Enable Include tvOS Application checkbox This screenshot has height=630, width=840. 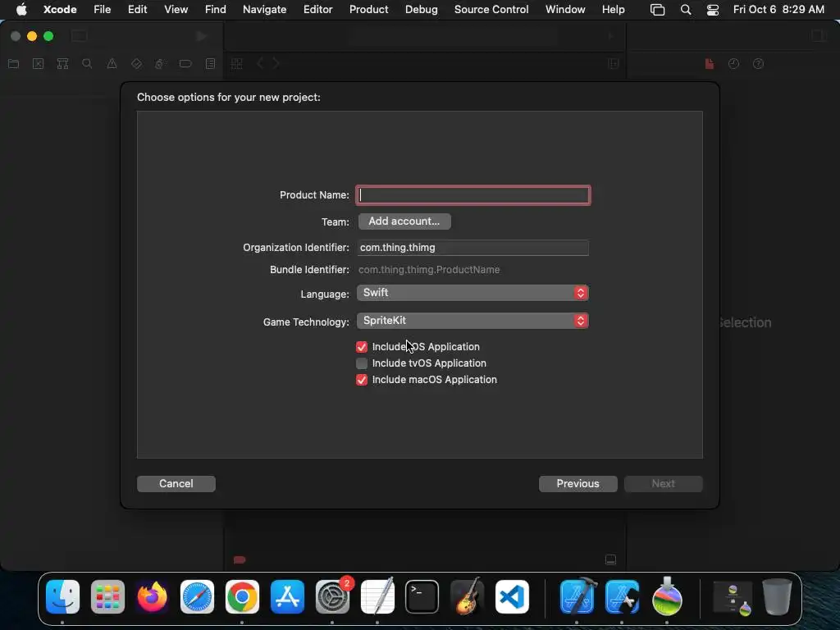tap(362, 363)
